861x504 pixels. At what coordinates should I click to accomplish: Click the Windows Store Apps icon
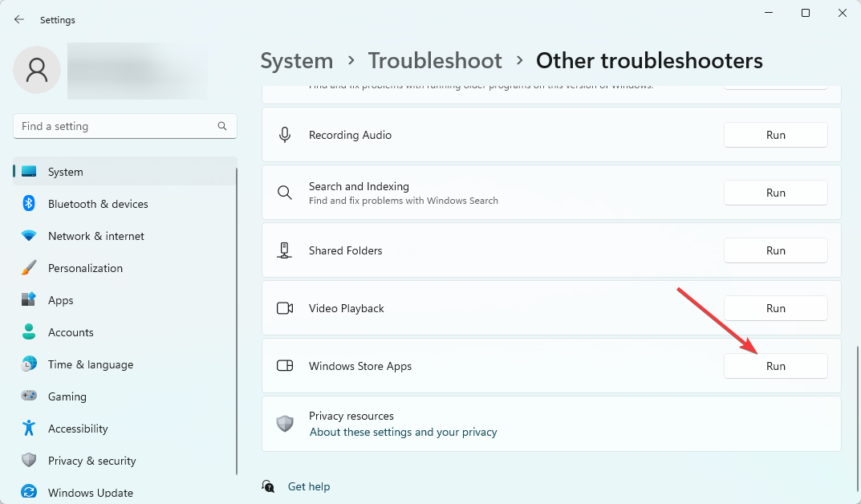coord(284,366)
